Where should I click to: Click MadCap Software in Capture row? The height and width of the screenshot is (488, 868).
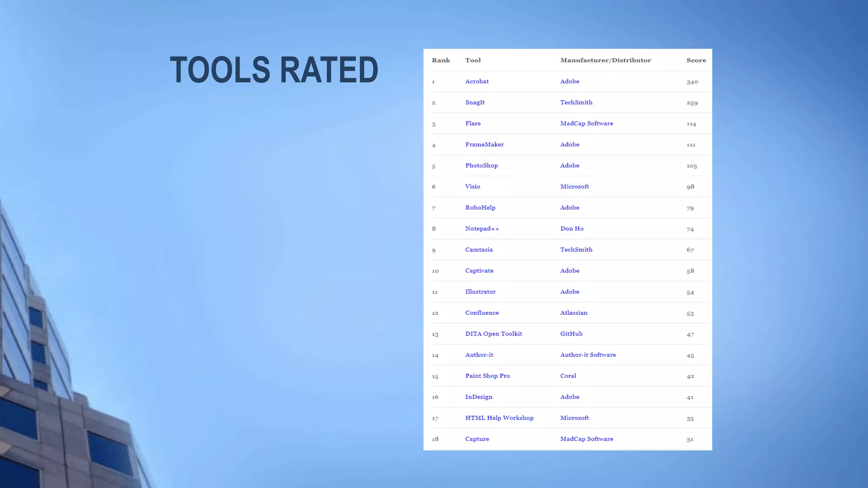[x=587, y=439]
